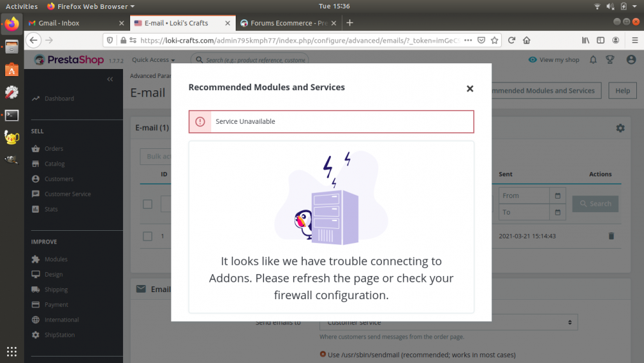Open the Catalog section

[55, 164]
